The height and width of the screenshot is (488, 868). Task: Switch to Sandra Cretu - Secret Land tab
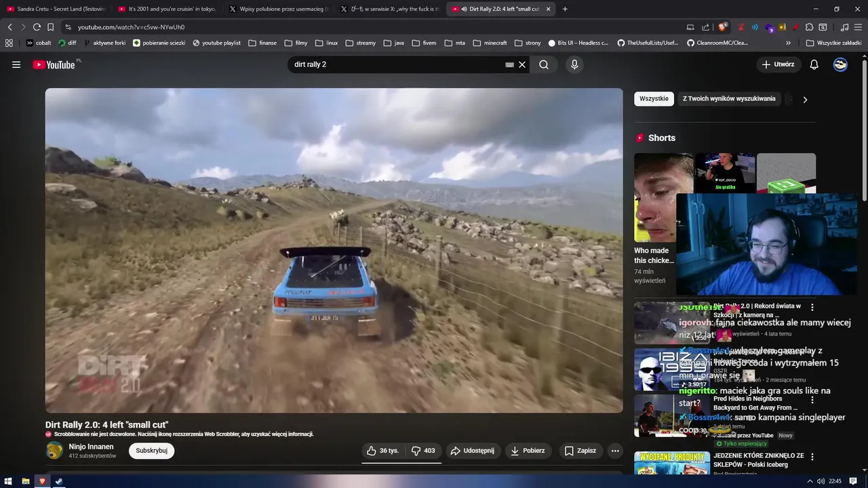coord(56,9)
